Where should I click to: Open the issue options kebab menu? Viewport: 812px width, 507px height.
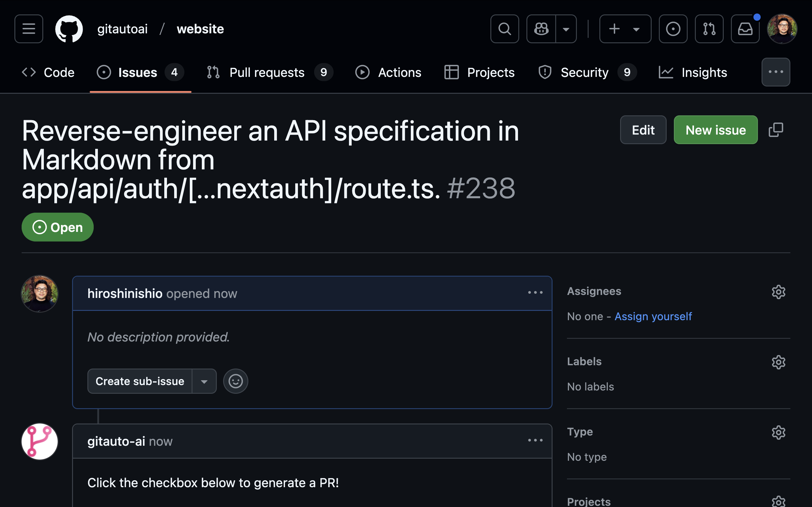(x=535, y=293)
